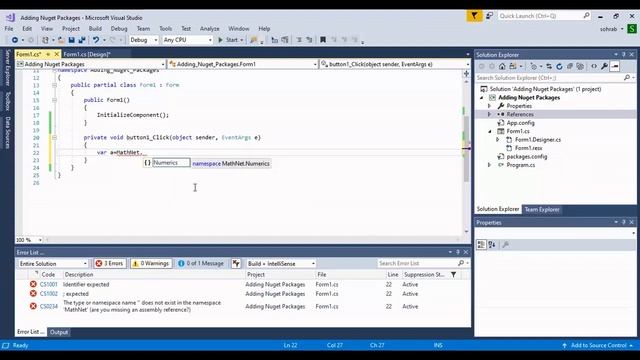Image resolution: width=640 pixels, height=360 pixels.
Task: Pin the Form1.cs tab
Action: pos(48,54)
